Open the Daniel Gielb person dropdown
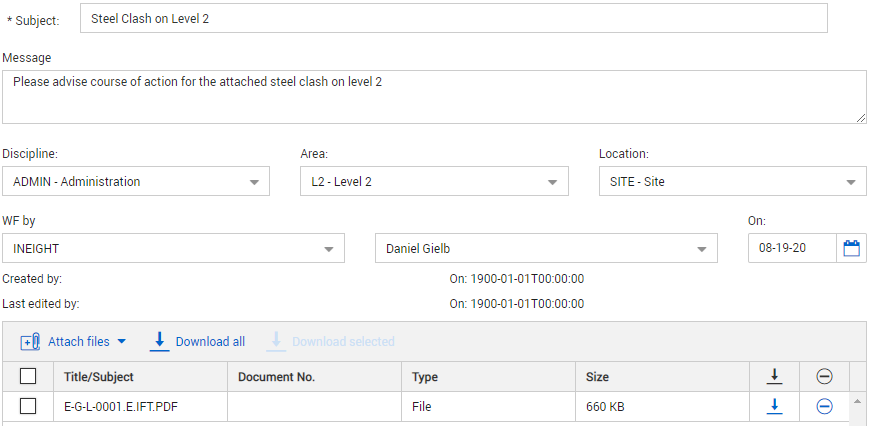The image size is (882, 426). point(701,249)
